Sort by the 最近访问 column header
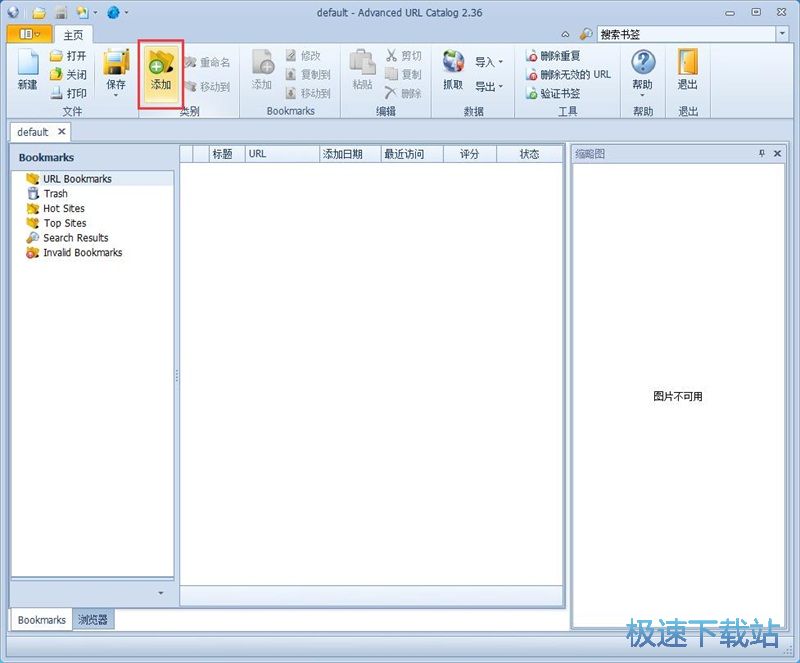 tap(412, 154)
